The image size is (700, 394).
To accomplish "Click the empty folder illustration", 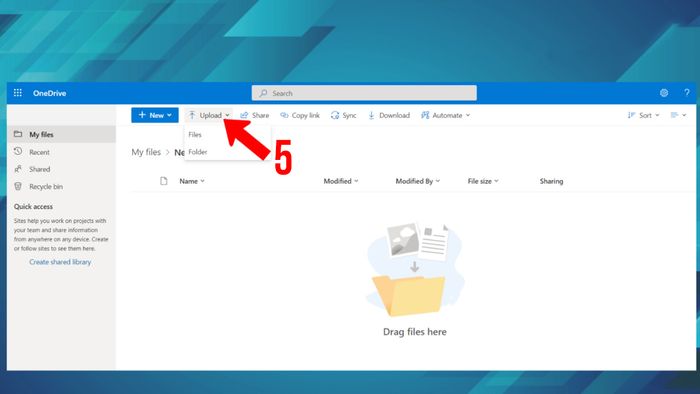I will click(x=415, y=270).
